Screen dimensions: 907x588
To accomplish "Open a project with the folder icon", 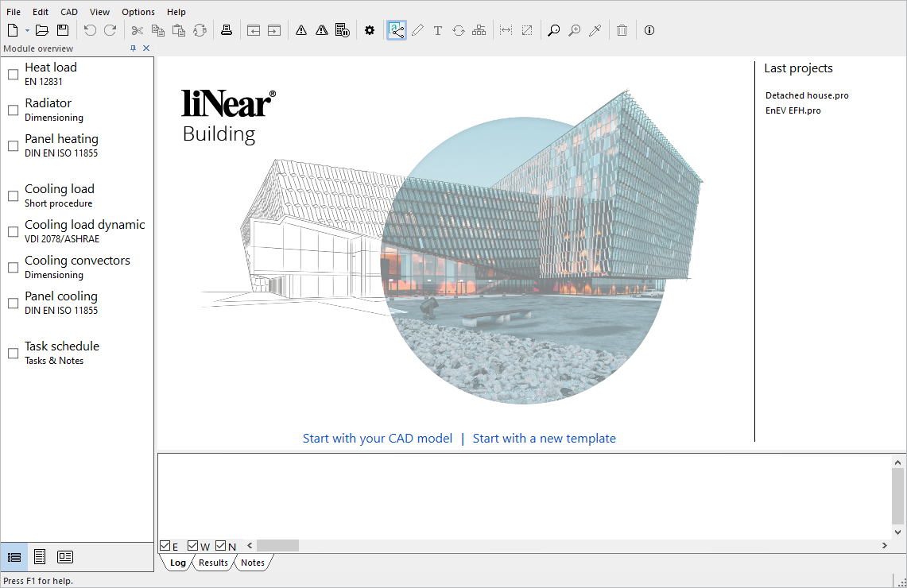I will click(41, 30).
